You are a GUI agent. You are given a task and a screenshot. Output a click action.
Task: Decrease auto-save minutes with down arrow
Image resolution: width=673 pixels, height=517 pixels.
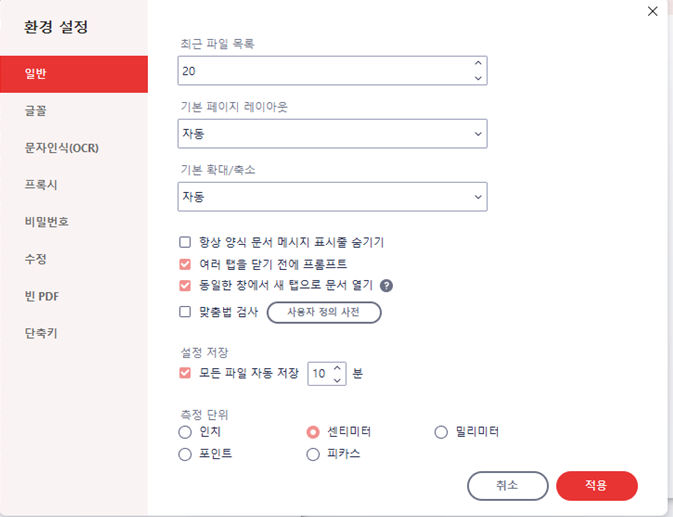(337, 380)
